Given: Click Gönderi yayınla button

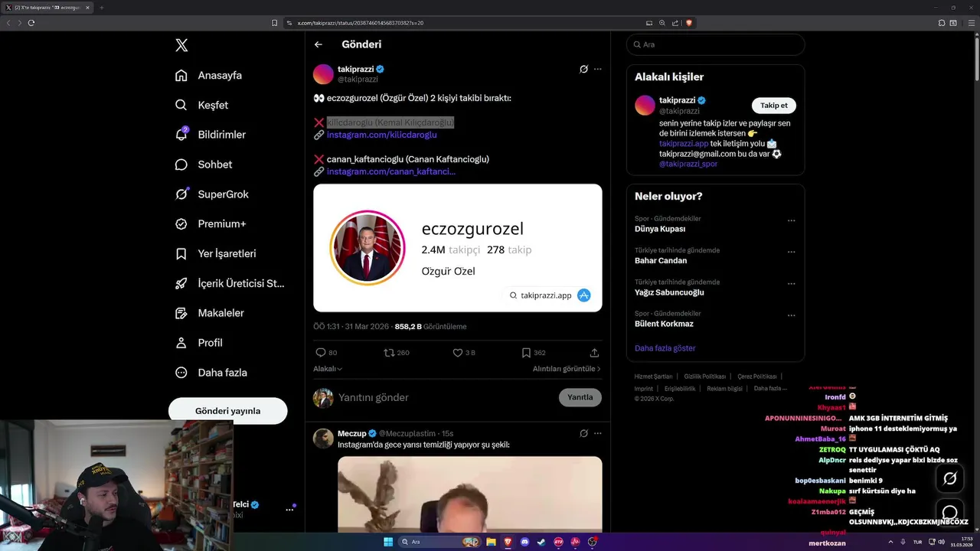Looking at the screenshot, I should [x=227, y=411].
